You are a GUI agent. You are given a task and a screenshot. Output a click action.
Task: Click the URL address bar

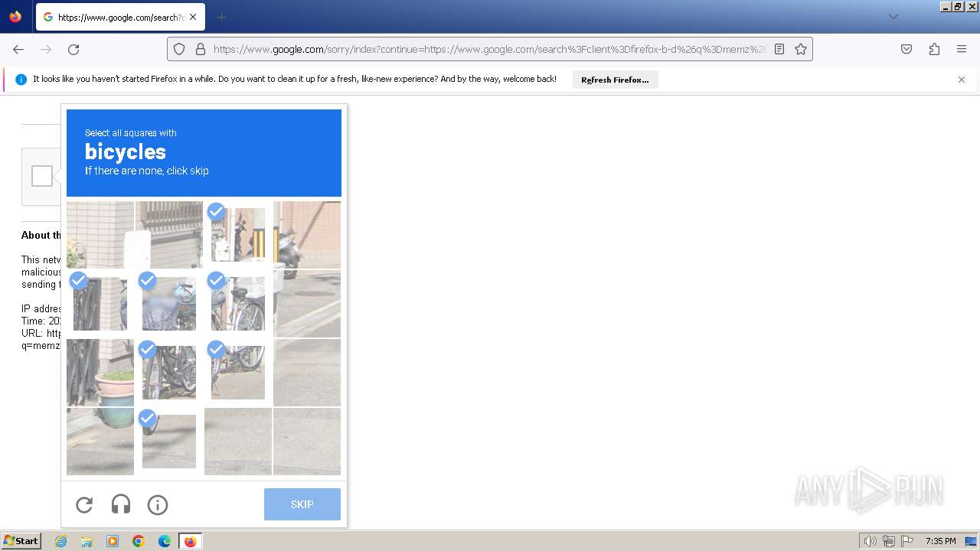(490, 49)
